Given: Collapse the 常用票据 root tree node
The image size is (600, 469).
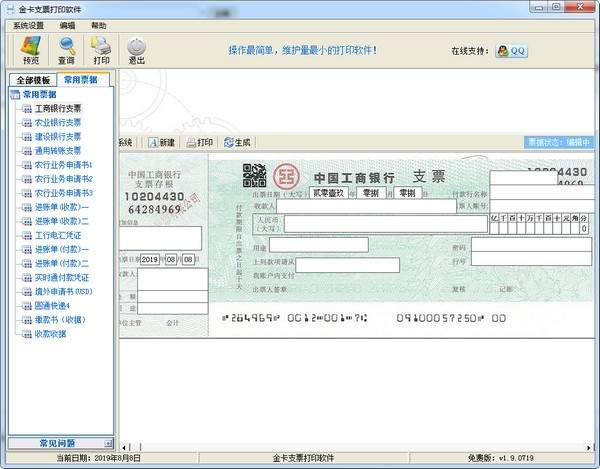Looking at the screenshot, I should click(14, 94).
